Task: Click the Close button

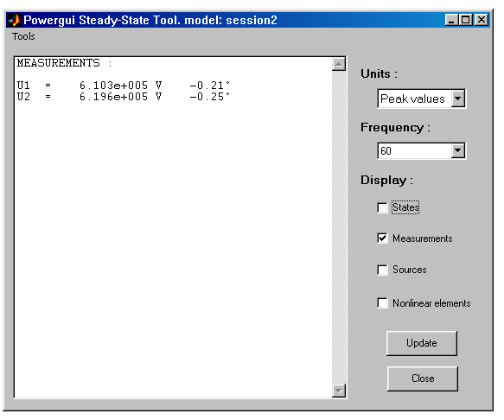Action: pyautogui.click(x=423, y=379)
